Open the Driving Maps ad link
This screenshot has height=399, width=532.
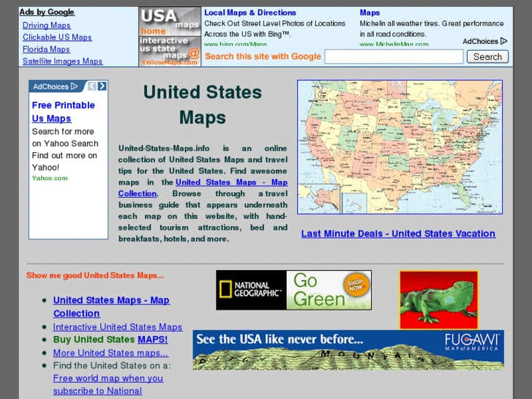(47, 25)
